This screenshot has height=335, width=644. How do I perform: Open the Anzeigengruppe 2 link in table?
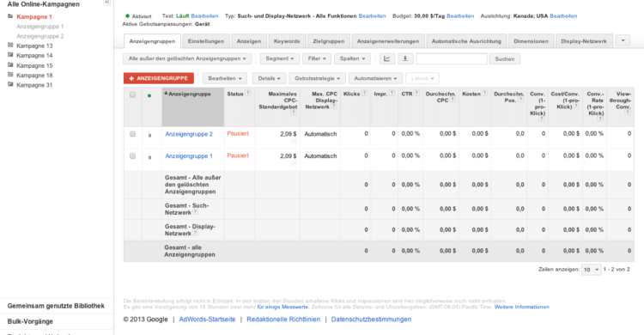point(189,134)
